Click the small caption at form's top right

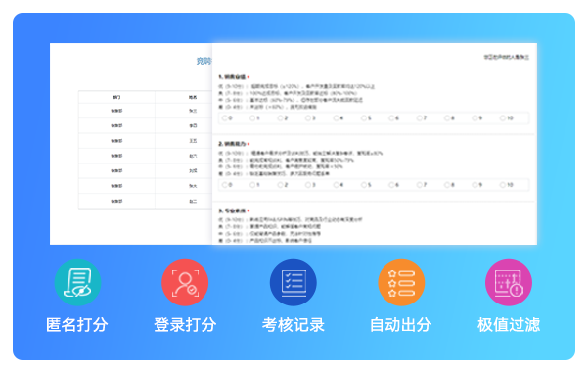tap(506, 57)
